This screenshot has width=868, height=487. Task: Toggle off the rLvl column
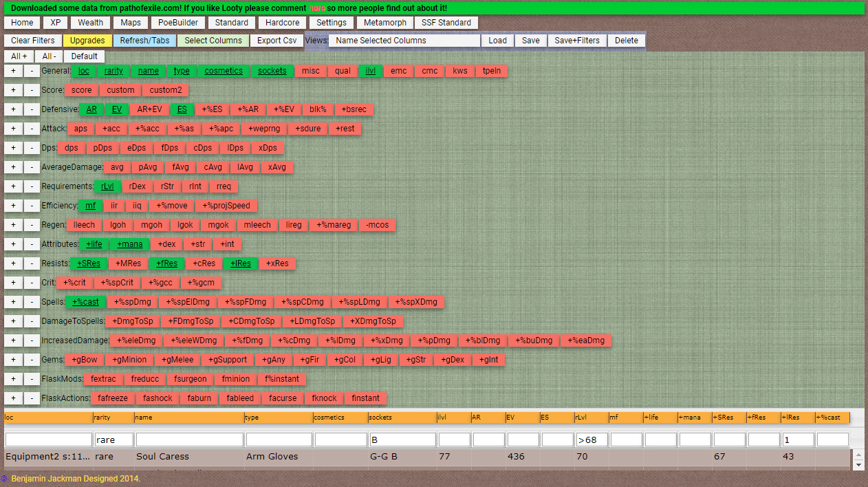[x=108, y=186]
